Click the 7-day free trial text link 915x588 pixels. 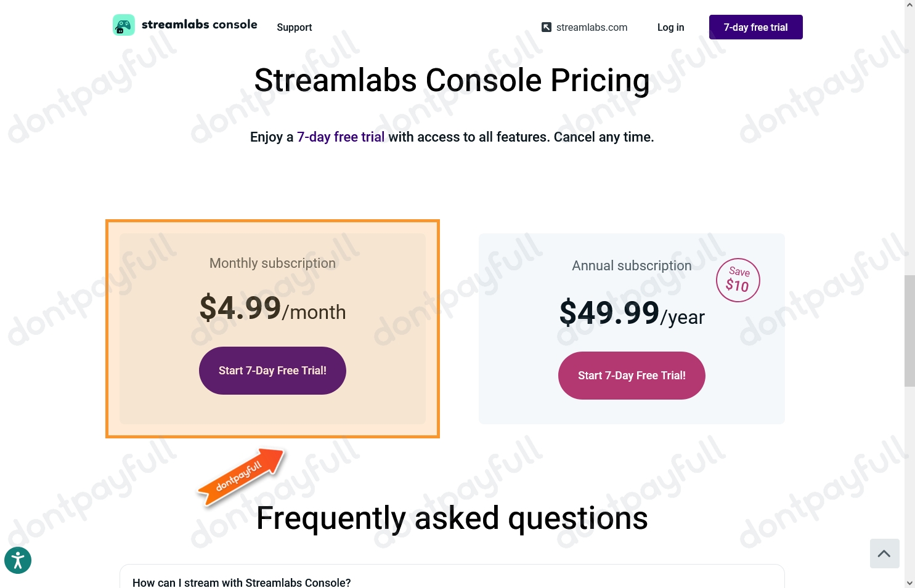pyautogui.click(x=341, y=137)
